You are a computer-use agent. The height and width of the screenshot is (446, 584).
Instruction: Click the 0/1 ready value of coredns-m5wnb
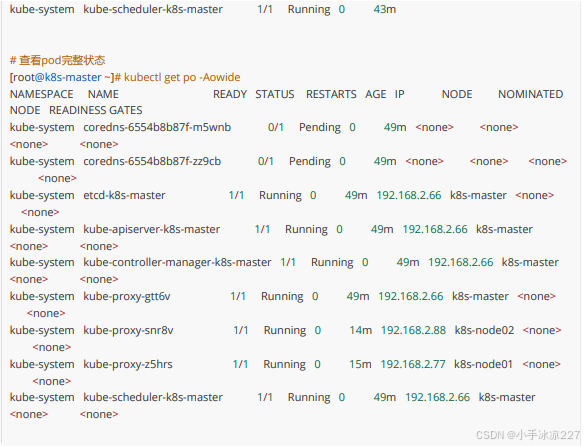pyautogui.click(x=276, y=127)
